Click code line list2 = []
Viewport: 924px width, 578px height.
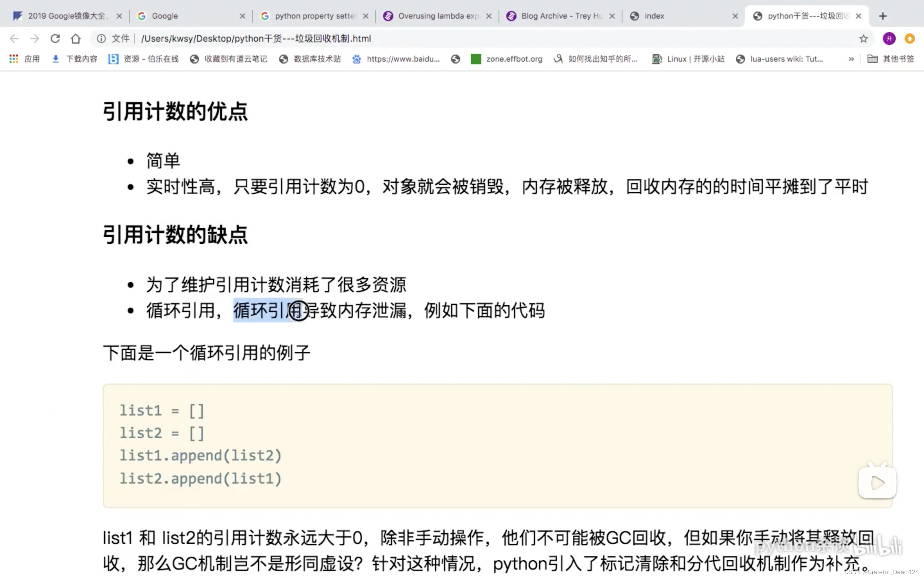(162, 433)
